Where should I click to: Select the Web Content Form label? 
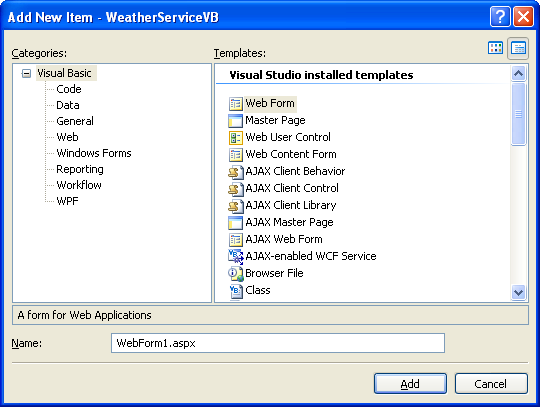[x=291, y=154]
